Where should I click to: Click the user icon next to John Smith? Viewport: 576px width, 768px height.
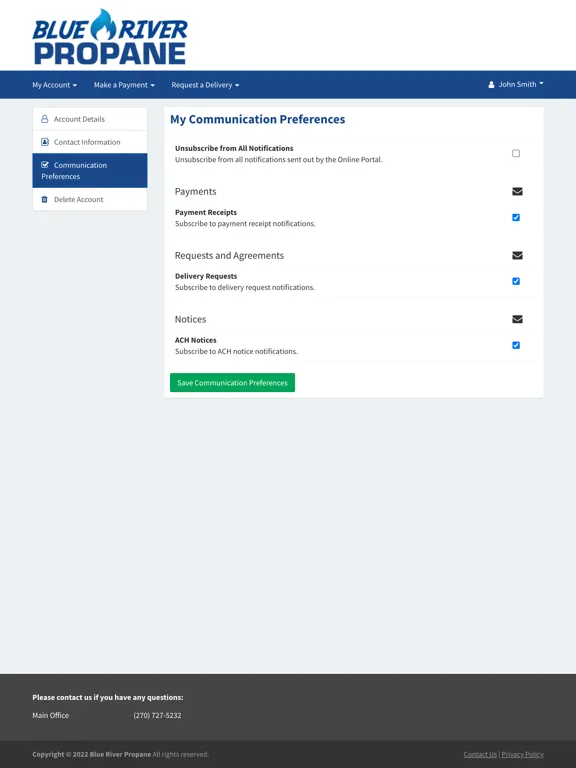(x=491, y=85)
